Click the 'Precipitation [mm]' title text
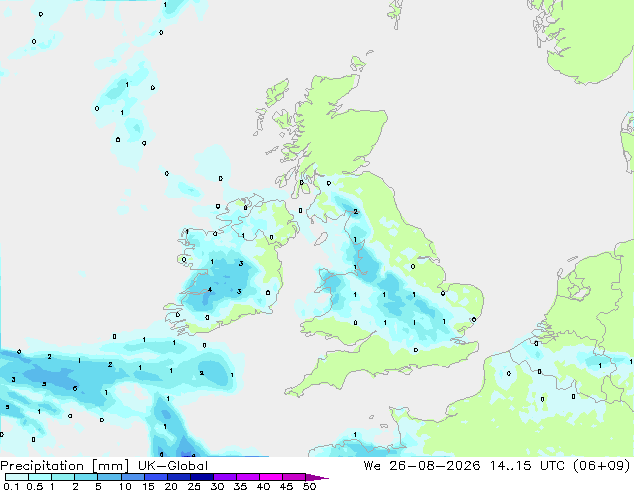 coord(65,466)
